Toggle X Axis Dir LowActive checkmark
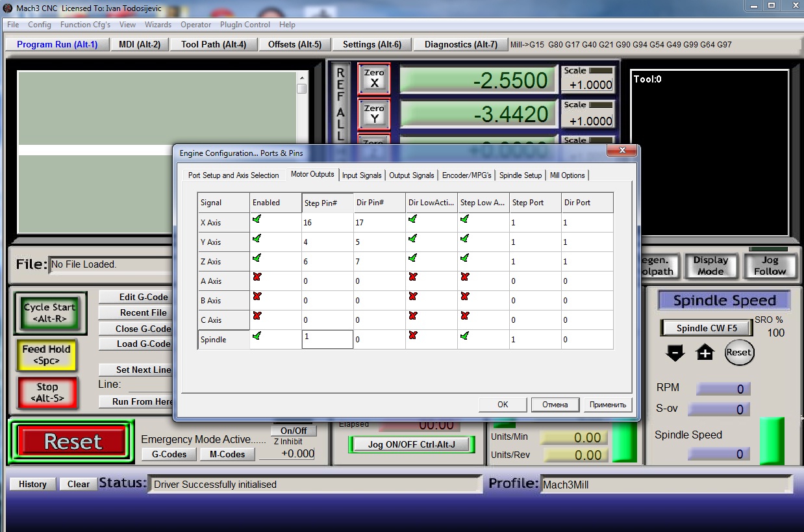Image resolution: width=804 pixels, height=532 pixels. 412,220
